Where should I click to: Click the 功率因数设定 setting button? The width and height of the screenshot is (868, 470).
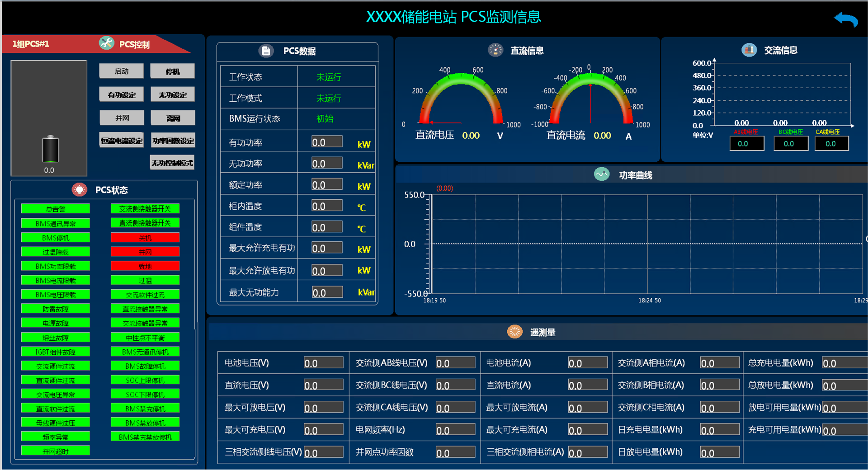(172, 140)
